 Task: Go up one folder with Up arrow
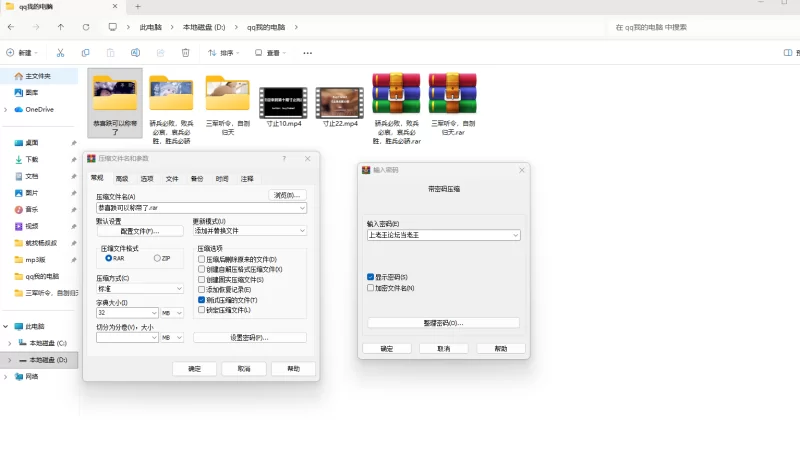click(x=61, y=27)
